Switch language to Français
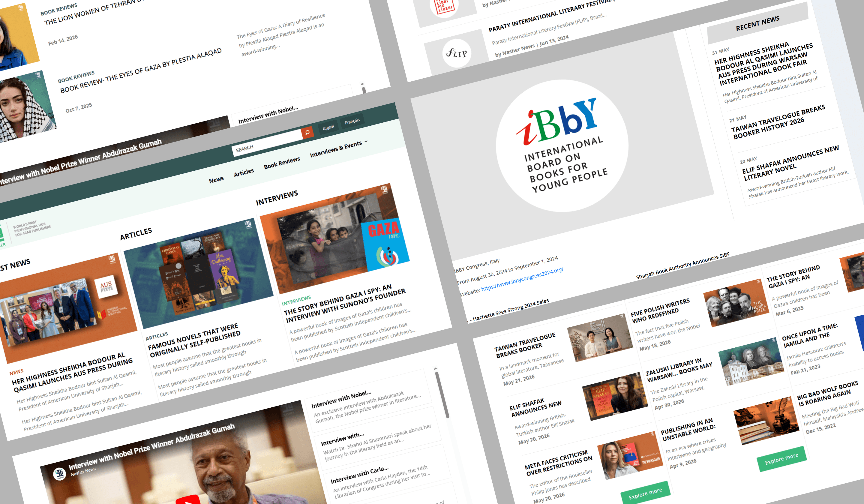The height and width of the screenshot is (504, 864). pos(352,121)
